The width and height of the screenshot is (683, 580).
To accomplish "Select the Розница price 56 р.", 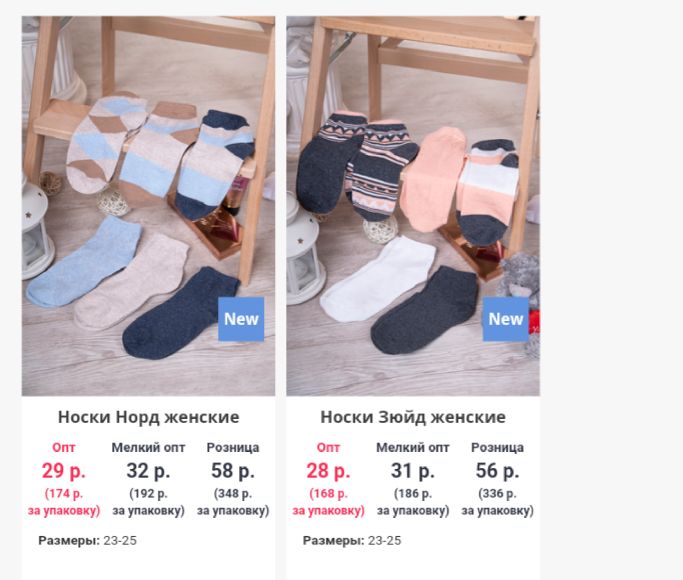I will [497, 471].
